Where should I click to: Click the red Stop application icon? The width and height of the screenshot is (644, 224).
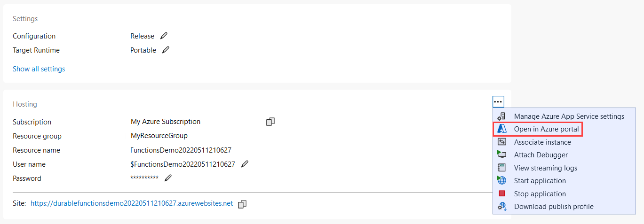pos(502,193)
